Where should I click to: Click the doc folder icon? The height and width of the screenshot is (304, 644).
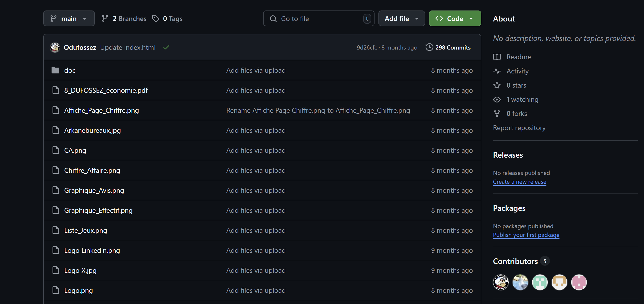click(55, 70)
